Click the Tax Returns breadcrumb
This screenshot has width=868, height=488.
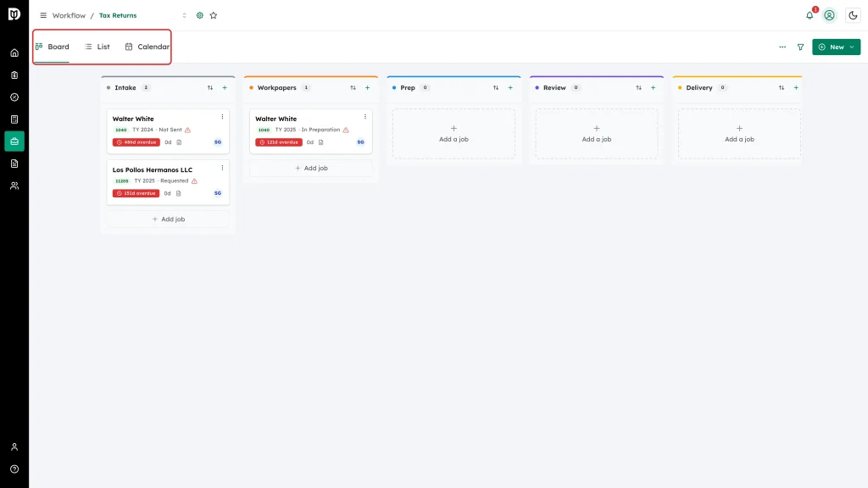click(118, 15)
